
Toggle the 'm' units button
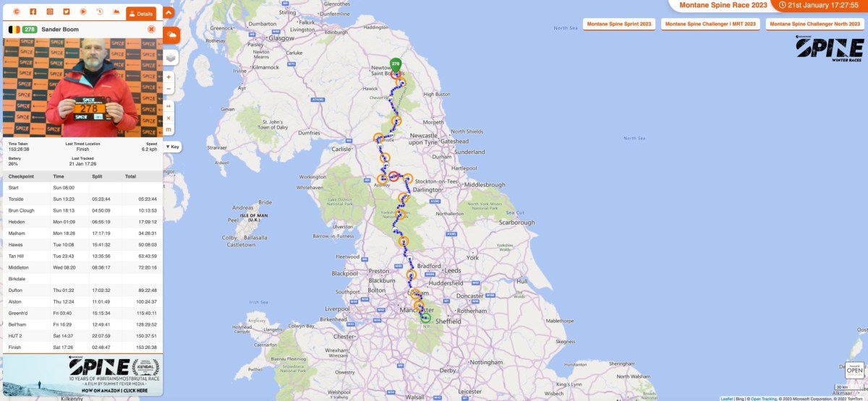pyautogui.click(x=169, y=129)
